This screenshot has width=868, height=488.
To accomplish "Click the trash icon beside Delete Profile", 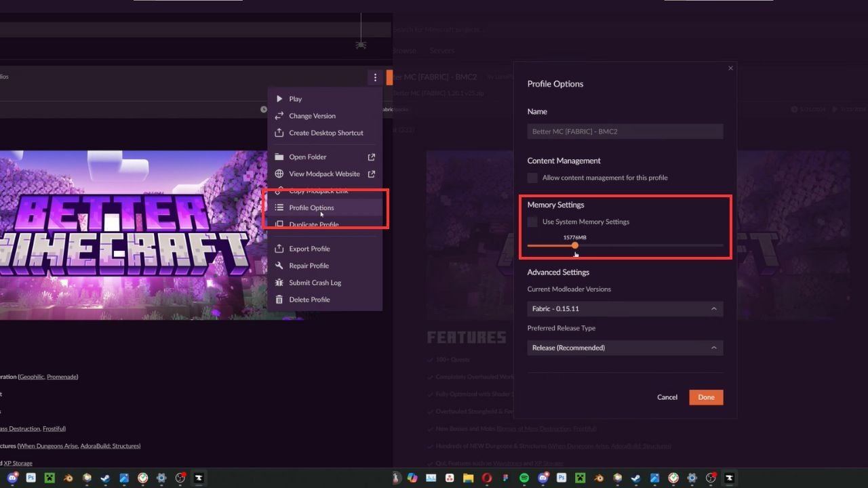I will click(x=279, y=300).
